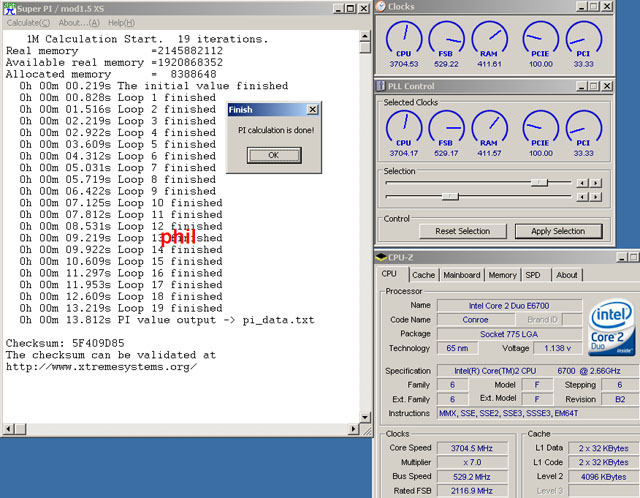The width and height of the screenshot is (640, 498).
Task: Click OK in the Finish dialog
Action: click(x=274, y=155)
